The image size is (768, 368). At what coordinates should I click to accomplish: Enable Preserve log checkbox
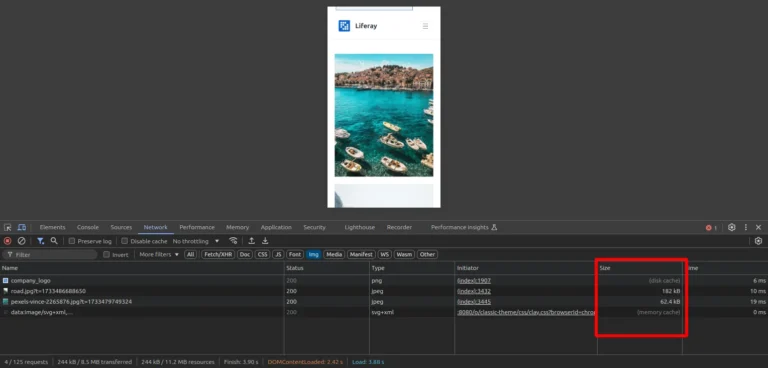tap(72, 241)
